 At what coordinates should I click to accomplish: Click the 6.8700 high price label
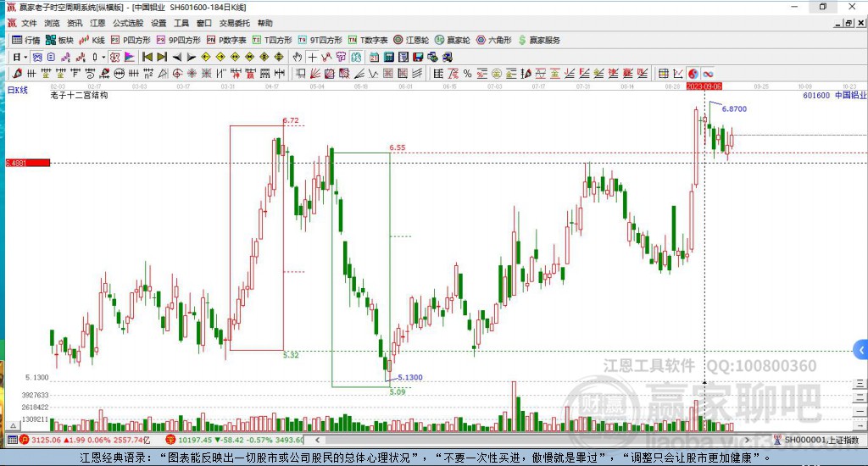click(734, 109)
